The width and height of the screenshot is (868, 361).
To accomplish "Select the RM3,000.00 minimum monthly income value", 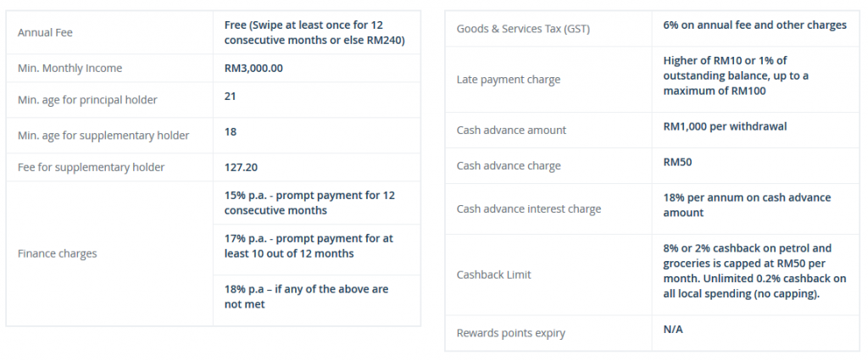I will 253,68.
